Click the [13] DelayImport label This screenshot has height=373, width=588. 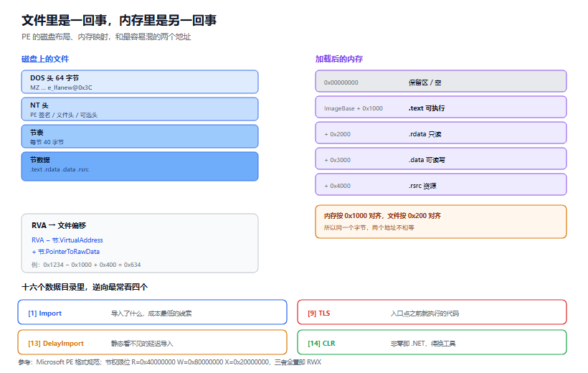point(56,344)
